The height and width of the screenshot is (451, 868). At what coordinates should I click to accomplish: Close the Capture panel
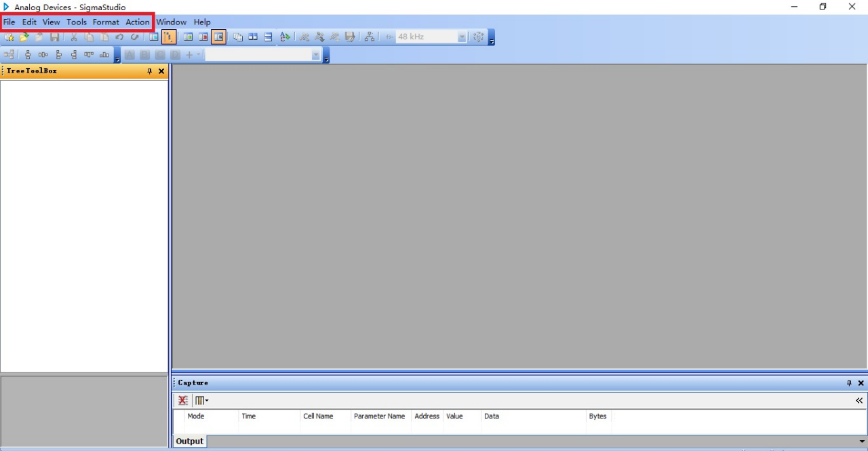[861, 383]
